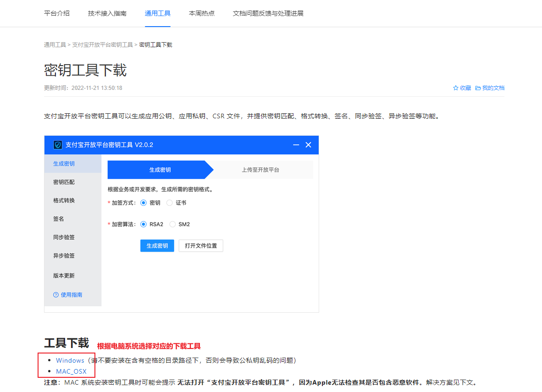The image size is (542, 392).
Task: Choose the SM2 encryption algorithm radio
Action: pyautogui.click(x=172, y=224)
